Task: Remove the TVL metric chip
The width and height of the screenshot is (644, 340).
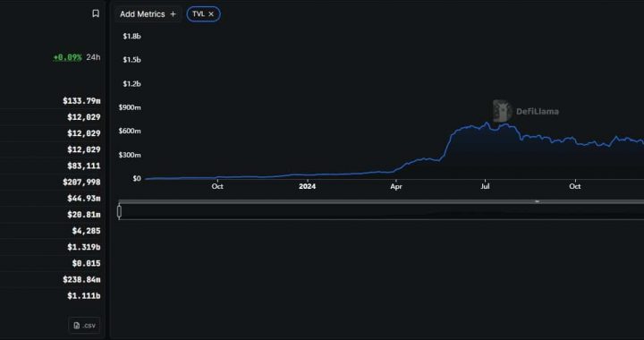Action: pos(211,14)
